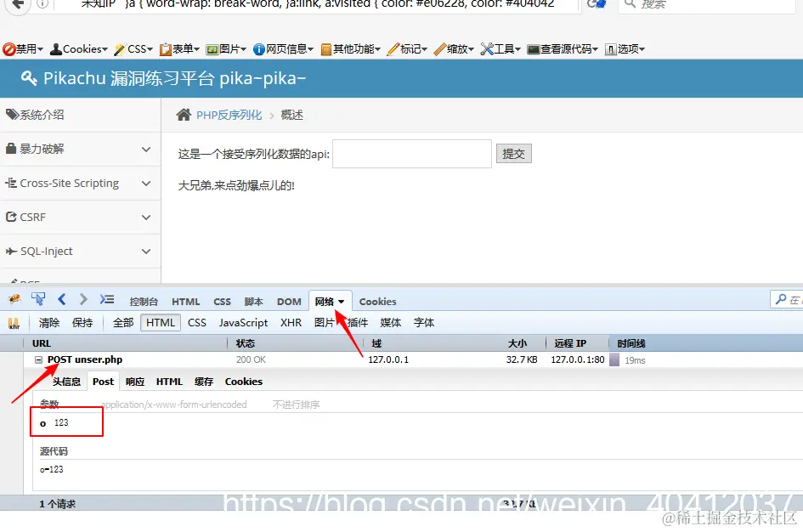Click the browser back arrow button
The height and width of the screenshot is (532, 803).
19,4
